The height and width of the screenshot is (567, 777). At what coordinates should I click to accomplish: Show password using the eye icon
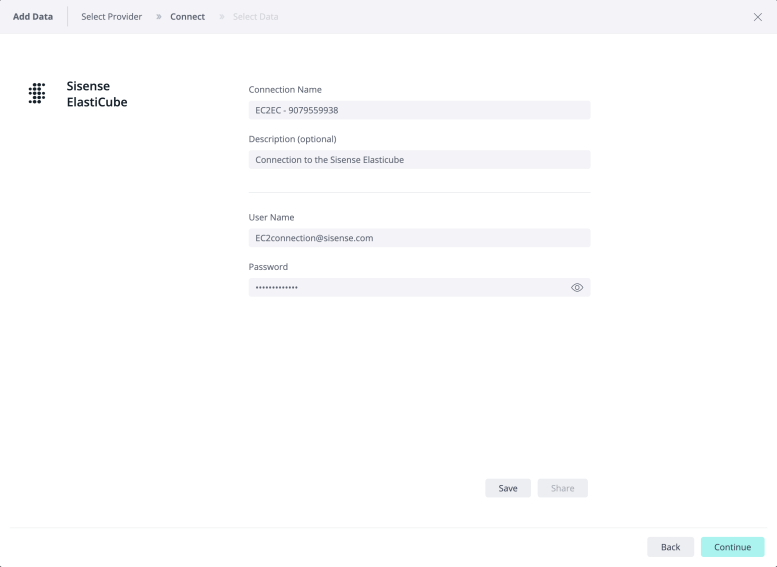[x=577, y=288]
